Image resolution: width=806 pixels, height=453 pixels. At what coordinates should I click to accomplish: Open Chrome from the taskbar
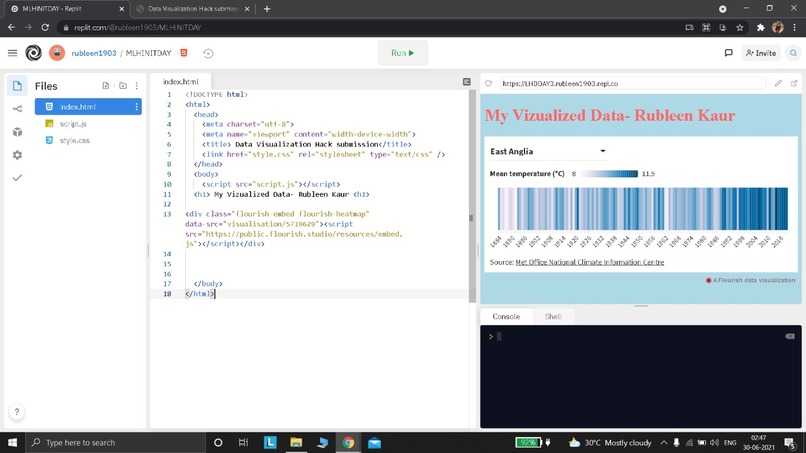(x=348, y=442)
